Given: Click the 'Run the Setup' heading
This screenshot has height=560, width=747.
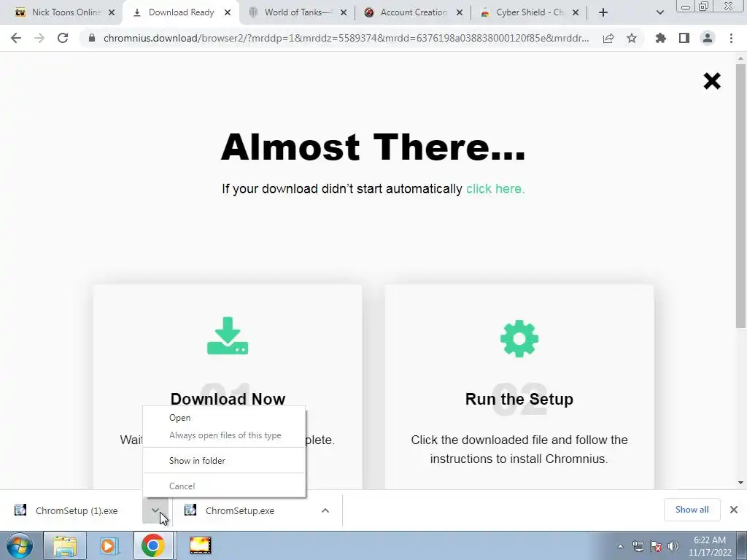Looking at the screenshot, I should click(x=519, y=399).
